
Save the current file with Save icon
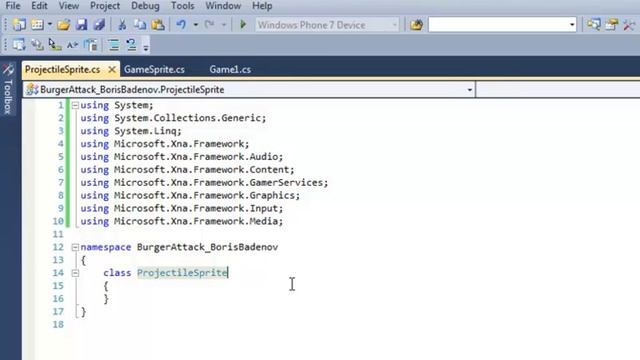pyautogui.click(x=82, y=24)
